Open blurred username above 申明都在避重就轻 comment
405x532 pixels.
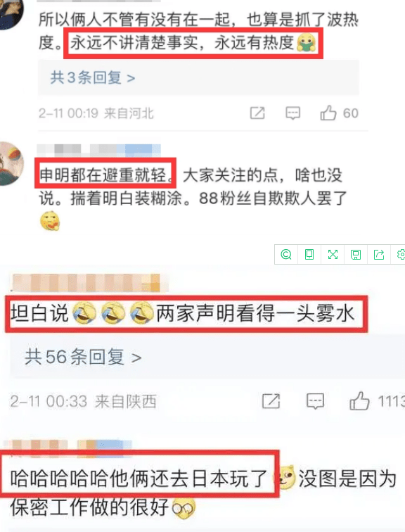tap(98, 150)
